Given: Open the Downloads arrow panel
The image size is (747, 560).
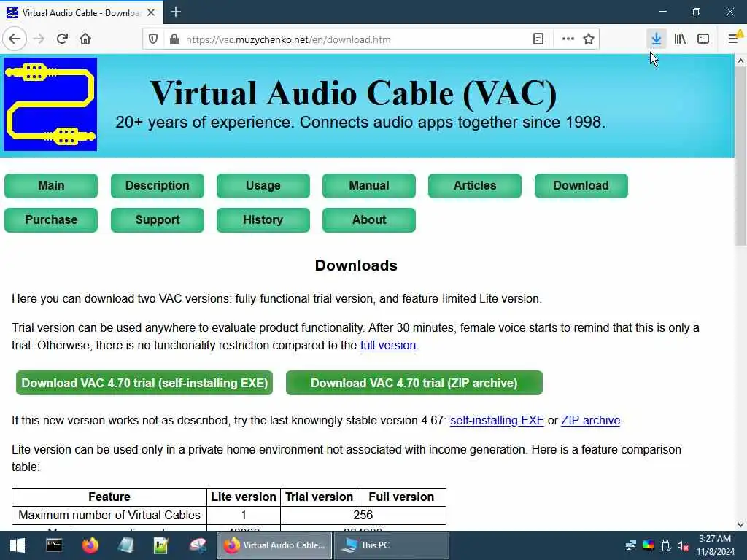Looking at the screenshot, I should point(657,39).
